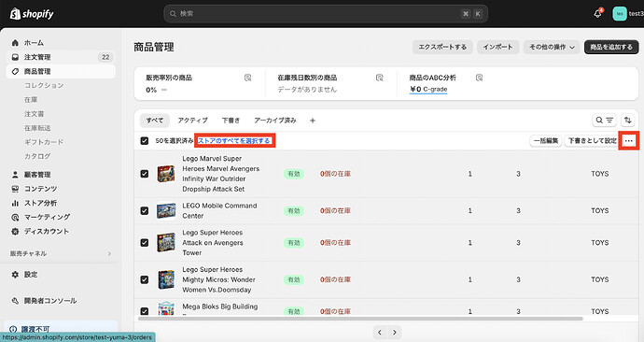Open LEGO Mobile Command Center thumbnail
The width and height of the screenshot is (644, 342).
click(166, 211)
